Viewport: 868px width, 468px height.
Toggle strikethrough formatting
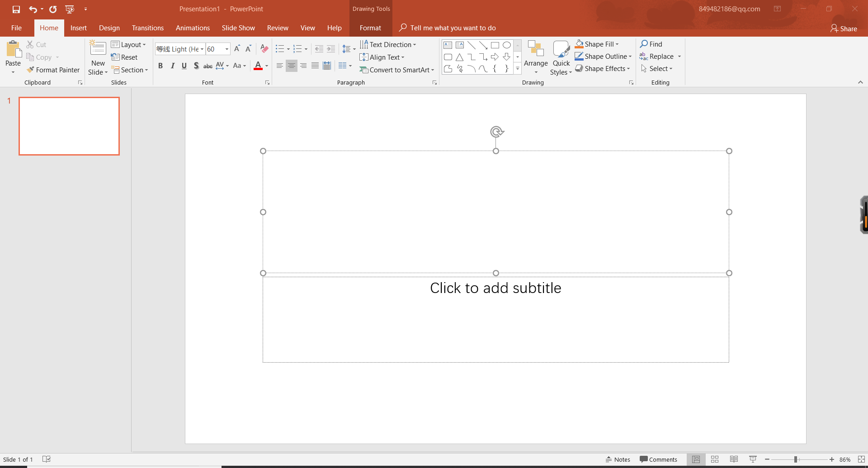(x=208, y=66)
